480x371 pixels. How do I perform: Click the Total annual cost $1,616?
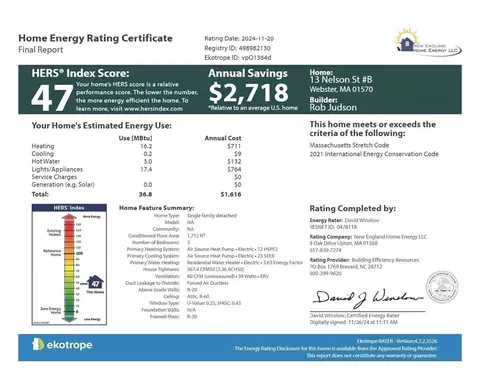pos(231,194)
